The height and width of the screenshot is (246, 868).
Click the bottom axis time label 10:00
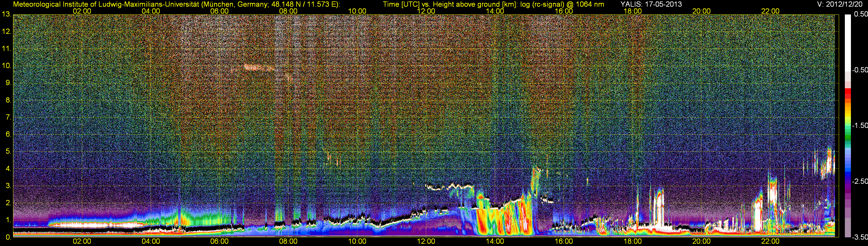pyautogui.click(x=357, y=241)
